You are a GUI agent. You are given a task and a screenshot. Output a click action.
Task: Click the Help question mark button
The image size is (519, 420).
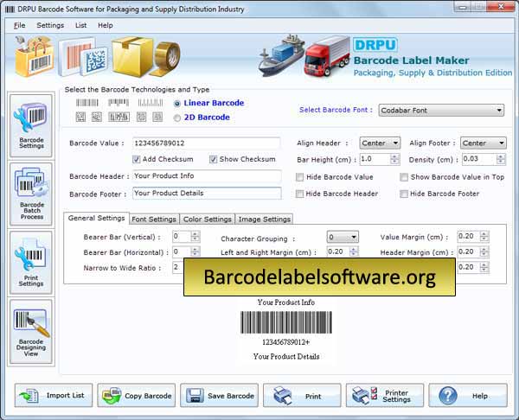pyautogui.click(x=468, y=395)
